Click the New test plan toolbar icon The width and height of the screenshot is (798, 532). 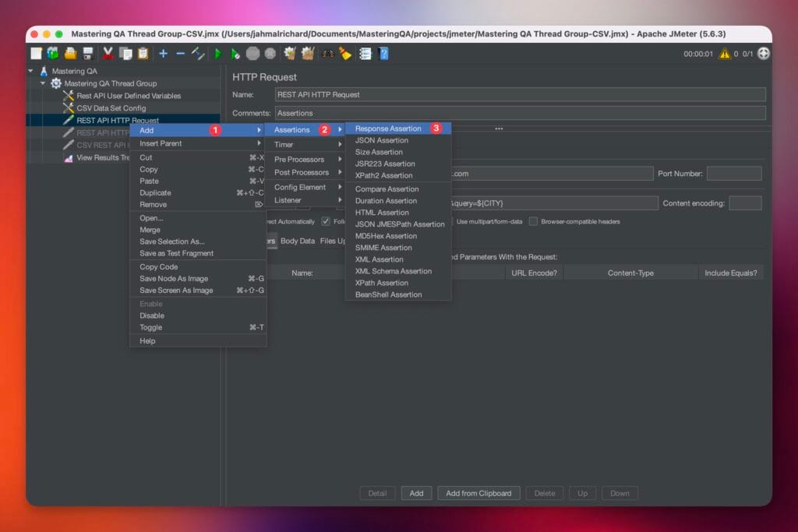point(36,54)
